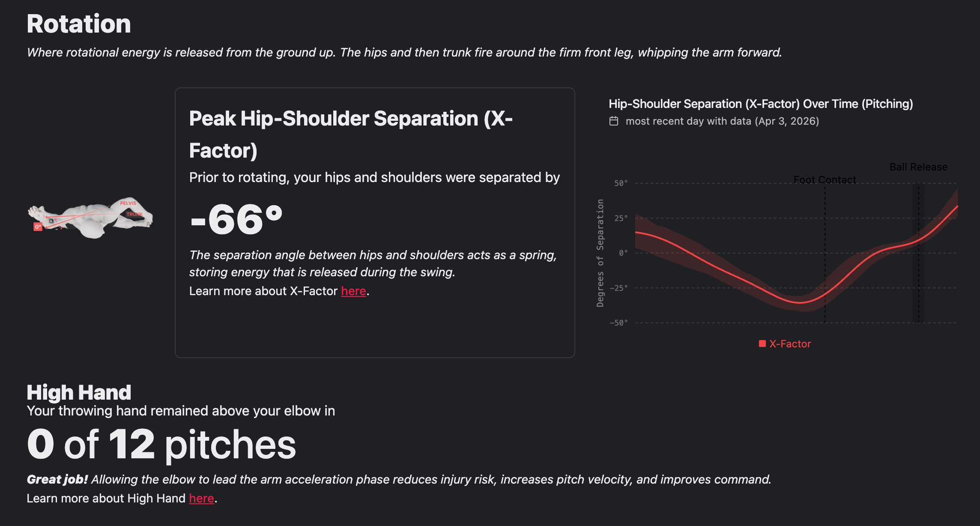Click the pitcher skeleton model thumbnail

pos(90,218)
